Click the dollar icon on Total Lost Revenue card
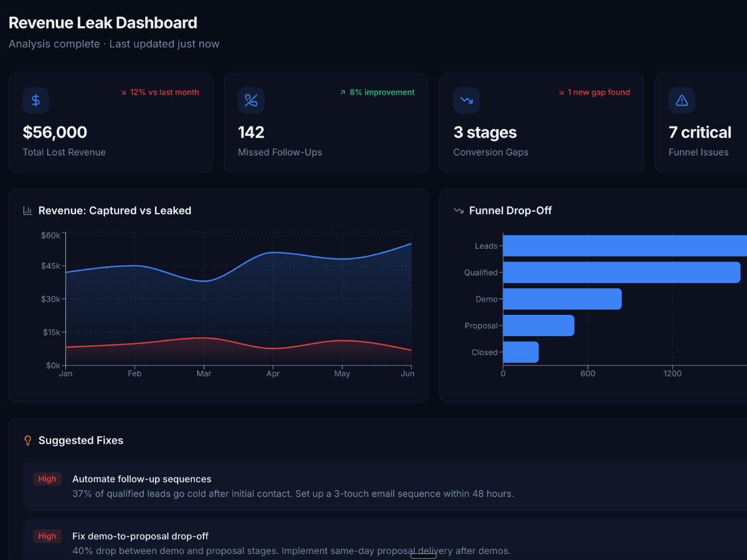Viewport: 747px width, 560px height. point(35,100)
